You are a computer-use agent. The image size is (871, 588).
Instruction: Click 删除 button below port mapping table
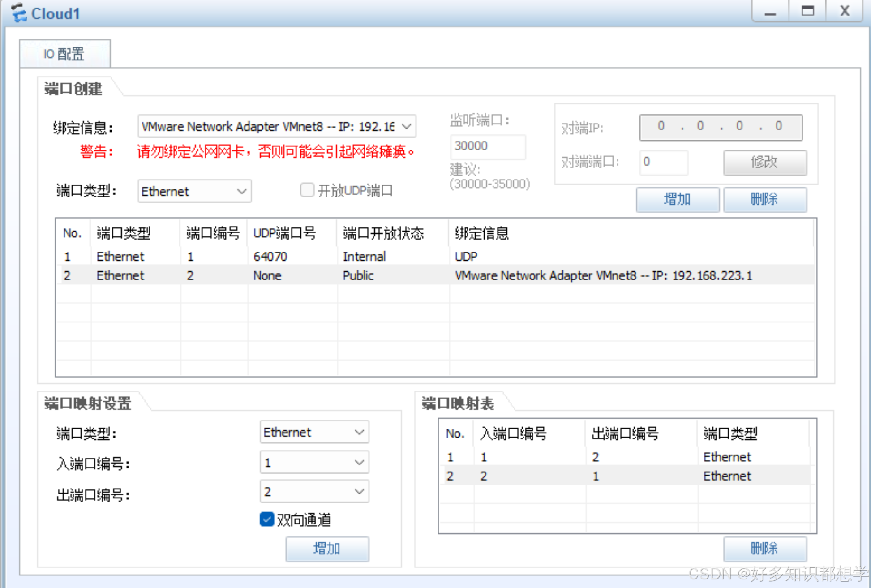click(x=764, y=548)
